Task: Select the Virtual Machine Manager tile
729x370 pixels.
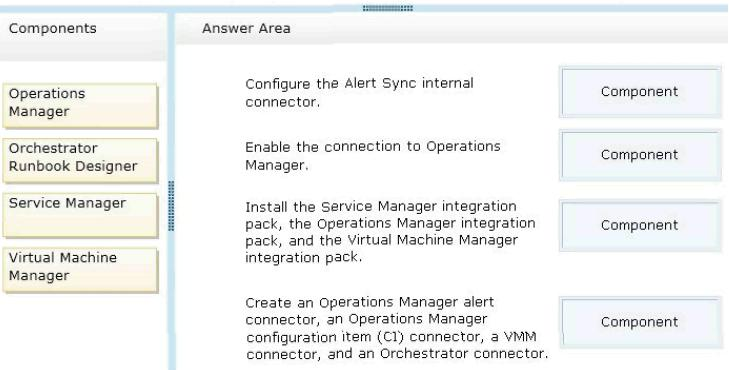Action: [80, 270]
